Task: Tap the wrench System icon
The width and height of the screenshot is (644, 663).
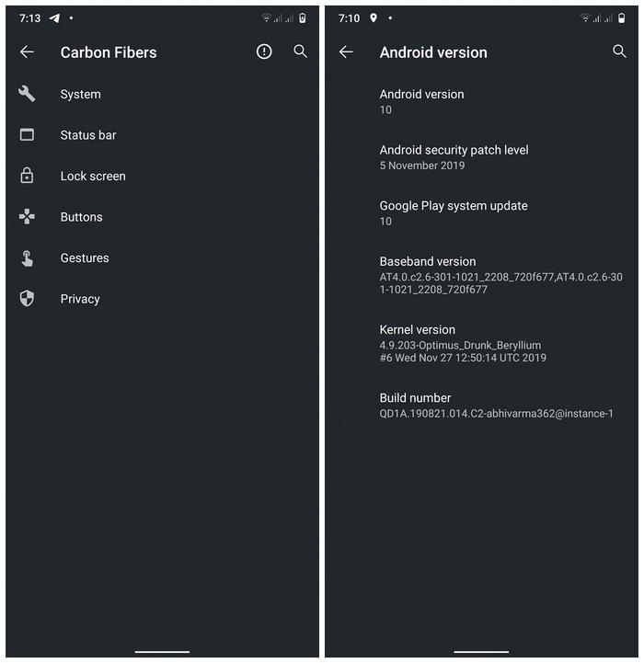Action: [x=27, y=94]
